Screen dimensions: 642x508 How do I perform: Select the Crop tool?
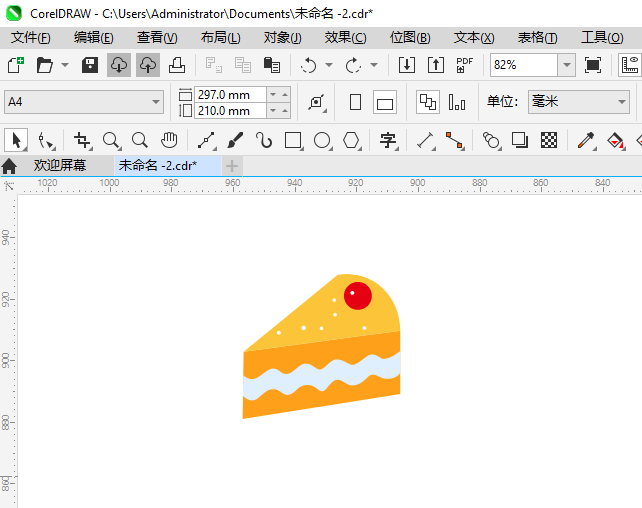tap(82, 140)
